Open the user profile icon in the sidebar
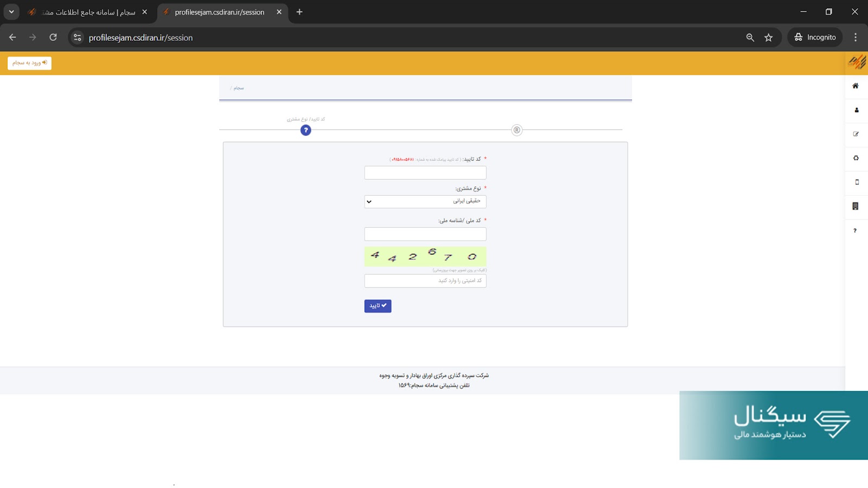Image resolution: width=868 pixels, height=488 pixels. (x=857, y=110)
